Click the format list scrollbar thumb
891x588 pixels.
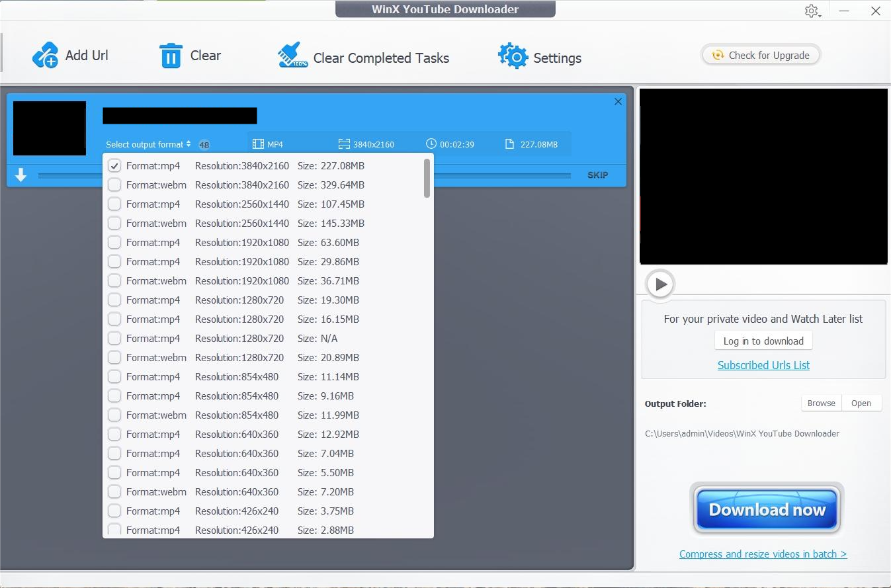(427, 178)
